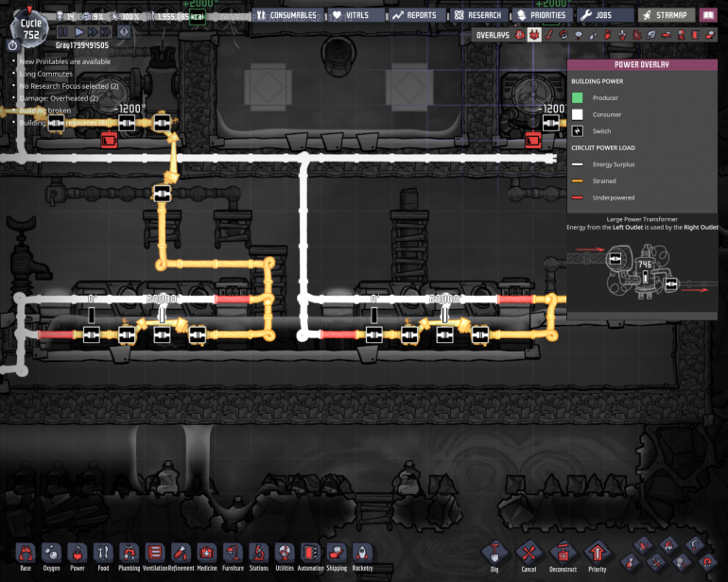Click the 'New Printables are available' notification

pyautogui.click(x=64, y=61)
